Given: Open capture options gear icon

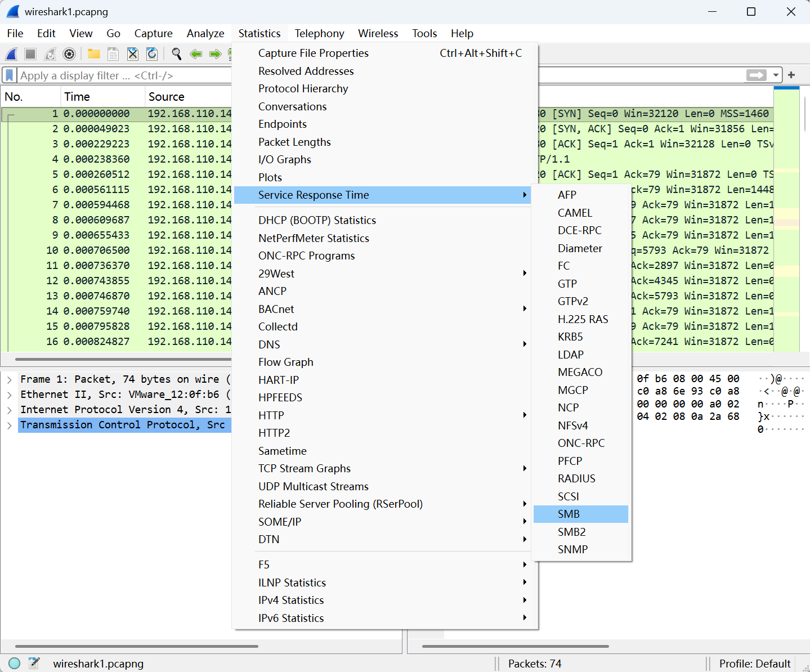Looking at the screenshot, I should (x=69, y=54).
